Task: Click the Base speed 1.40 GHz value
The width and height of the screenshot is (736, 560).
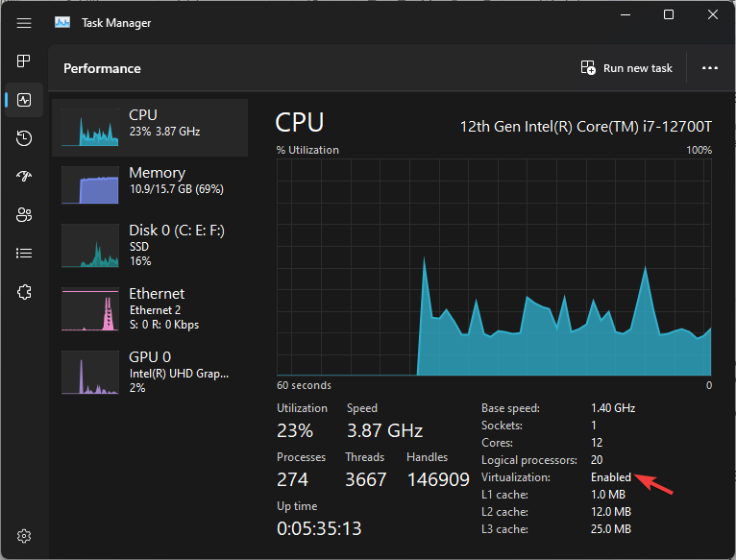Action: [613, 408]
